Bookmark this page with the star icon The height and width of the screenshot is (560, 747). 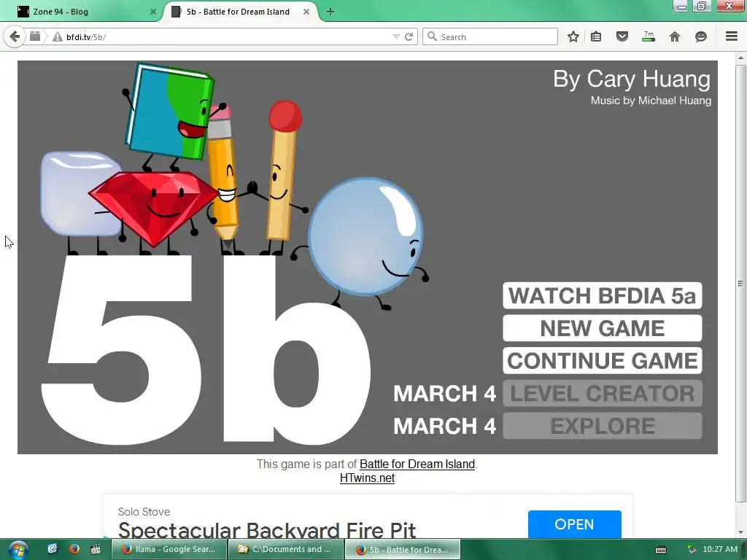pyautogui.click(x=573, y=36)
